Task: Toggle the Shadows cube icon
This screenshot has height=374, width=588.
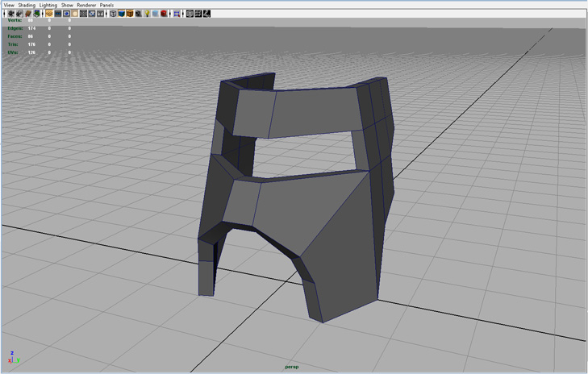Action: click(155, 14)
